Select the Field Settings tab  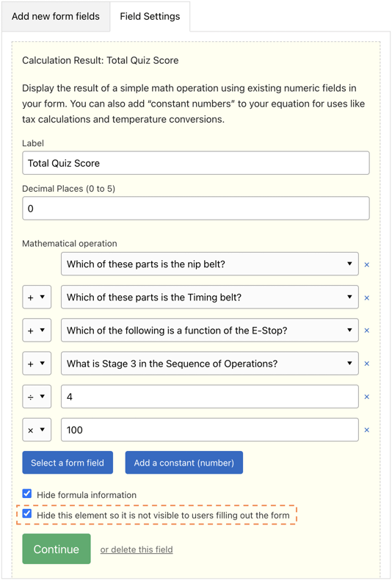click(x=150, y=16)
